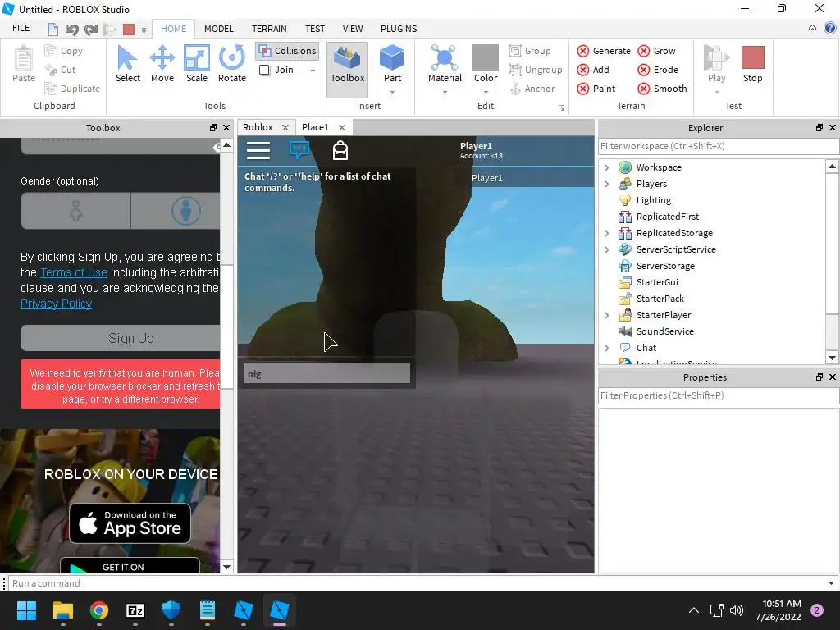Click in the Filter Properties field

coord(719,395)
